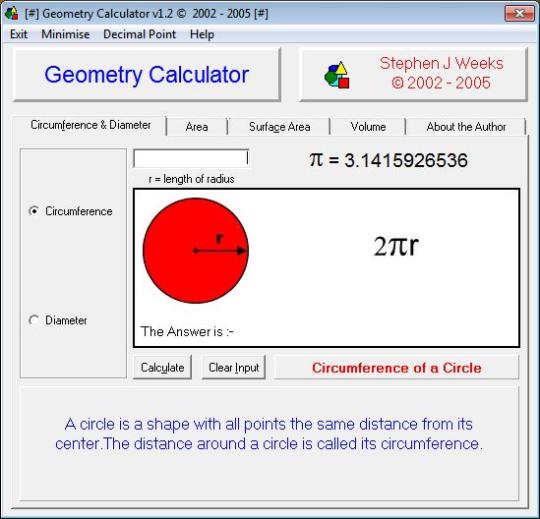Click the Calculate button

click(162, 367)
